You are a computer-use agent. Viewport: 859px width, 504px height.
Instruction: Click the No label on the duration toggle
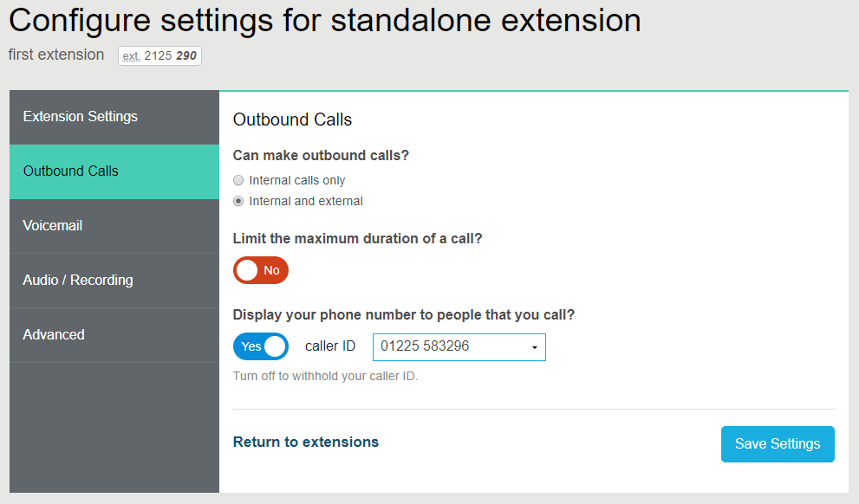(x=270, y=270)
